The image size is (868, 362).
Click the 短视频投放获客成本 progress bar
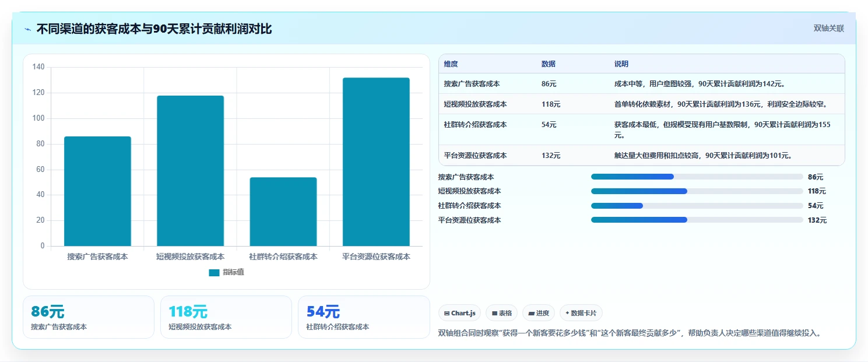tap(697, 191)
